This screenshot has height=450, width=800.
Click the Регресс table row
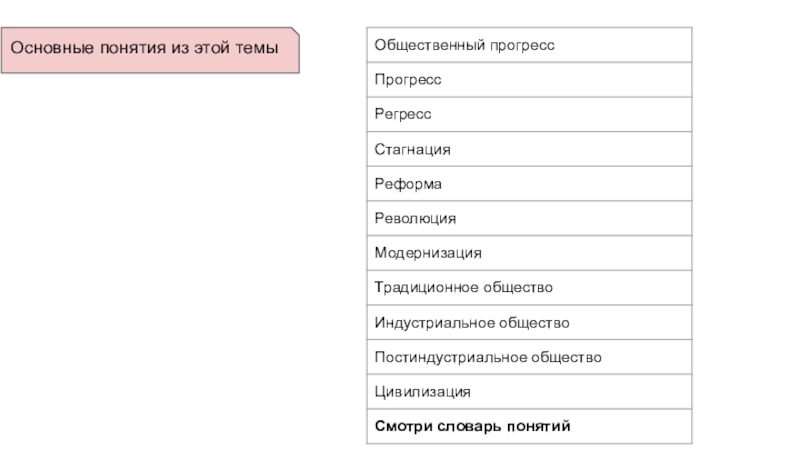(x=529, y=114)
